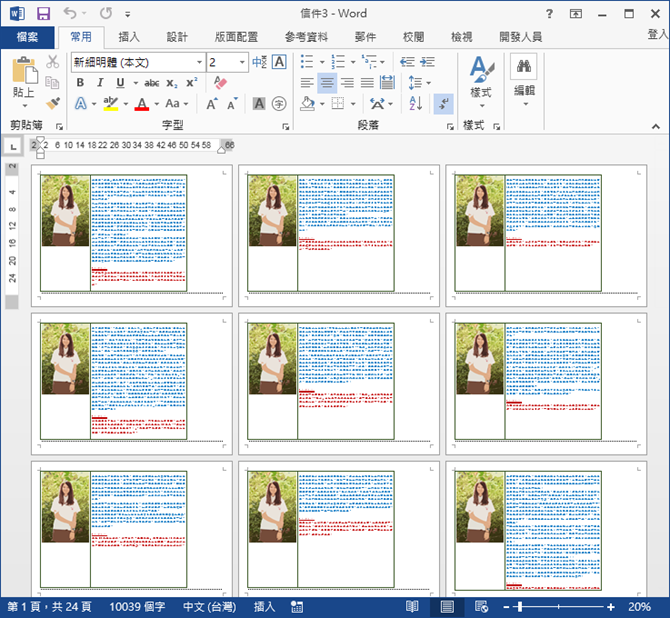Increase font size
The image size is (670, 618).
point(212,104)
